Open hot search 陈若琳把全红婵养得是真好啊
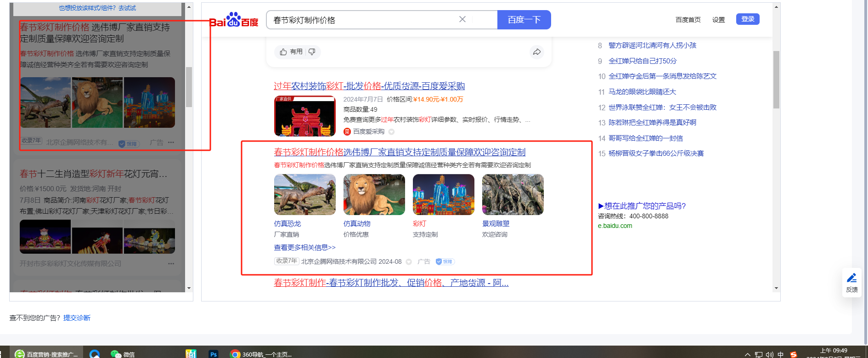The width and height of the screenshot is (868, 358). pyautogui.click(x=652, y=123)
